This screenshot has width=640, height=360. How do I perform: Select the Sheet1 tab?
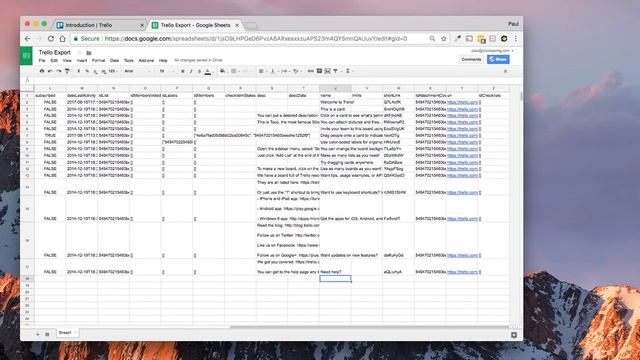coord(67,333)
